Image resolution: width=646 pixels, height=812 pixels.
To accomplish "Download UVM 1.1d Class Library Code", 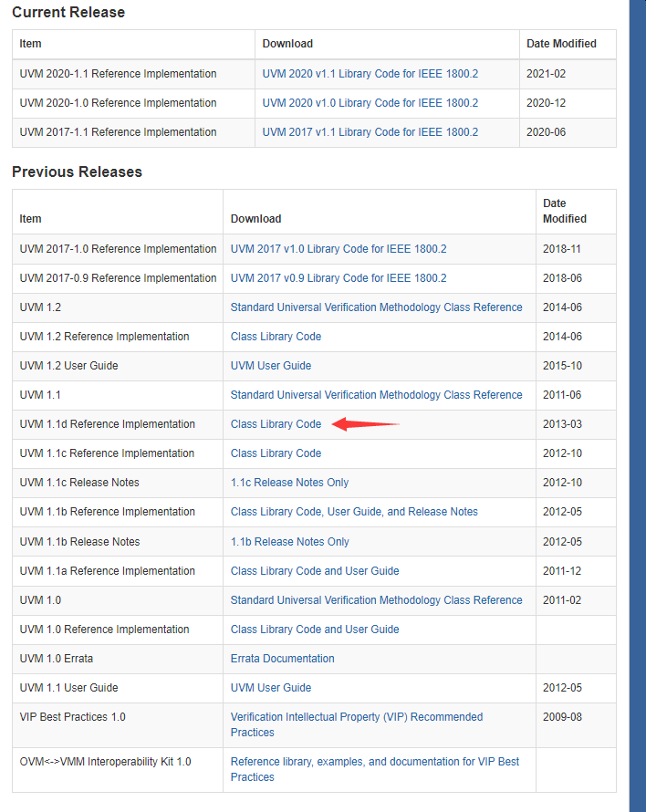I will tap(276, 424).
